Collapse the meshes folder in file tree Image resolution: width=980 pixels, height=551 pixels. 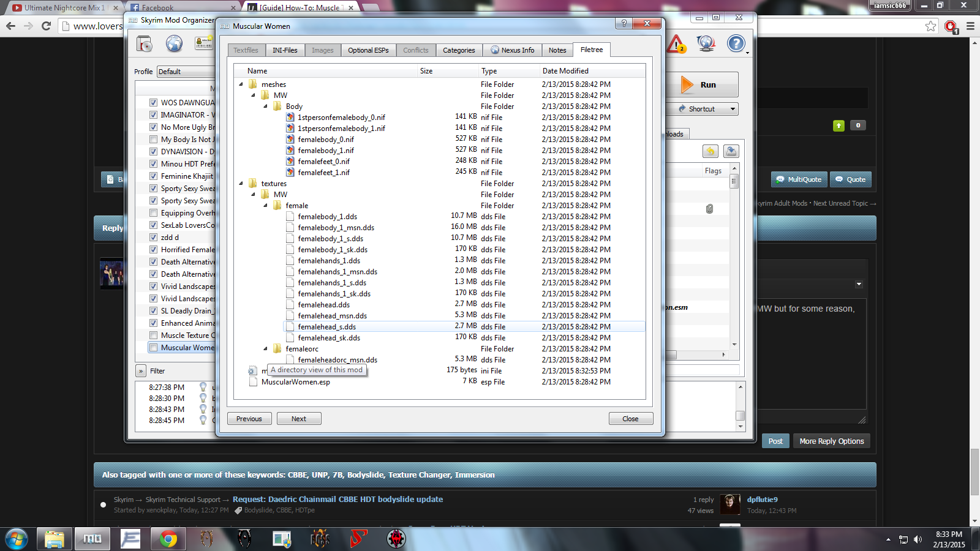tap(241, 84)
